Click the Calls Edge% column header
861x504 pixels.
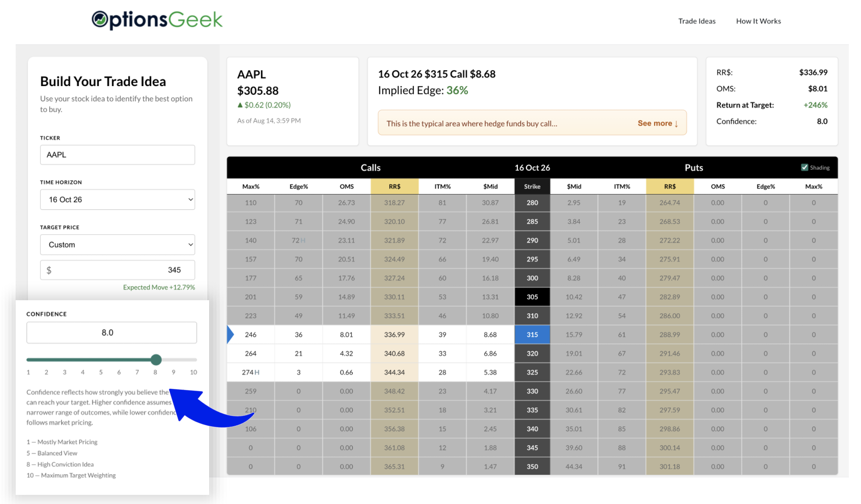click(299, 186)
